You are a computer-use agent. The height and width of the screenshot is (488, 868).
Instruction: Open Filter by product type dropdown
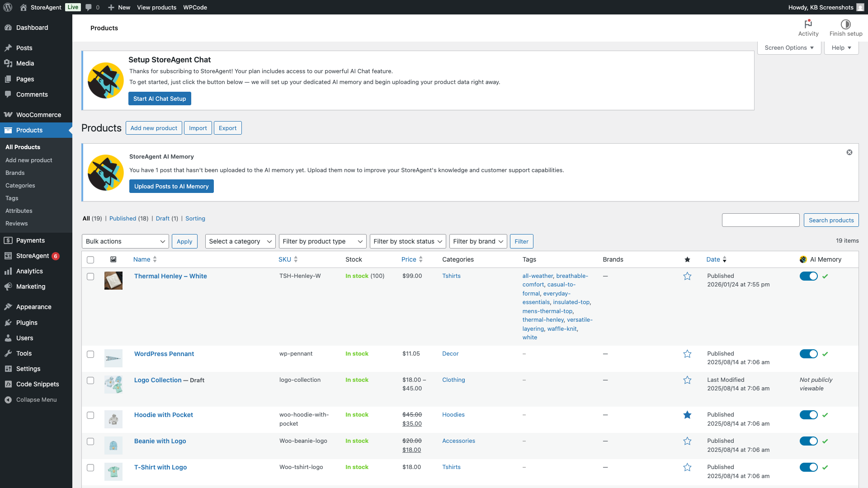(322, 241)
